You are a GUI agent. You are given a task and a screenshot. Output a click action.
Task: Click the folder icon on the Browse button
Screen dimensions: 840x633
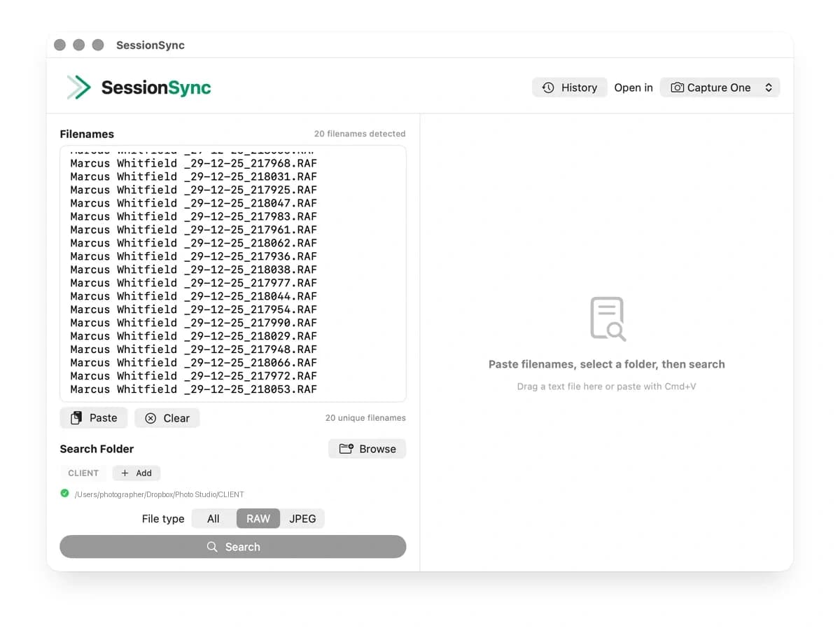tap(346, 448)
